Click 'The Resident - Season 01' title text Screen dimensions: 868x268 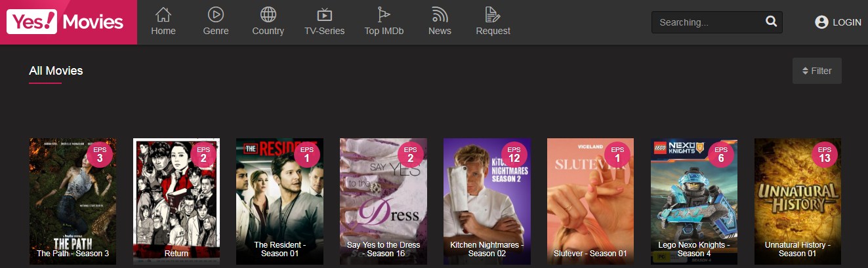pyautogui.click(x=279, y=249)
